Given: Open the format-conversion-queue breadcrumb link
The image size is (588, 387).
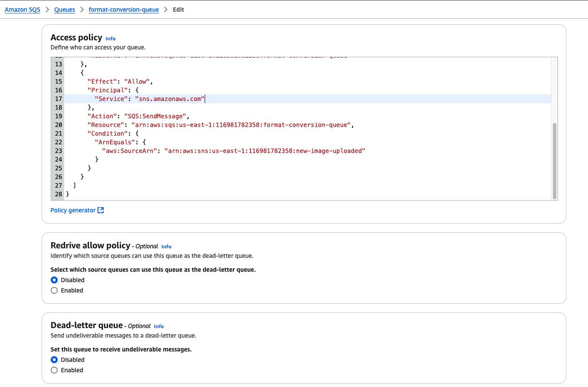Looking at the screenshot, I should click(x=124, y=10).
